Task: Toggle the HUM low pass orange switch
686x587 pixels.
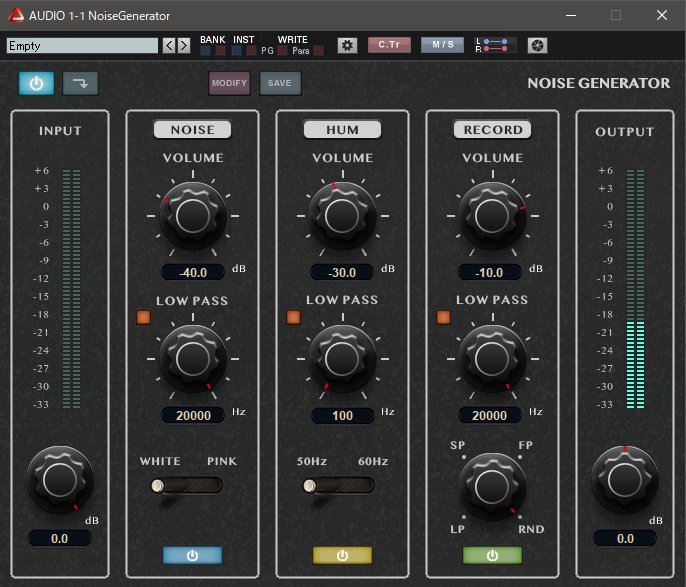Action: coord(293,318)
